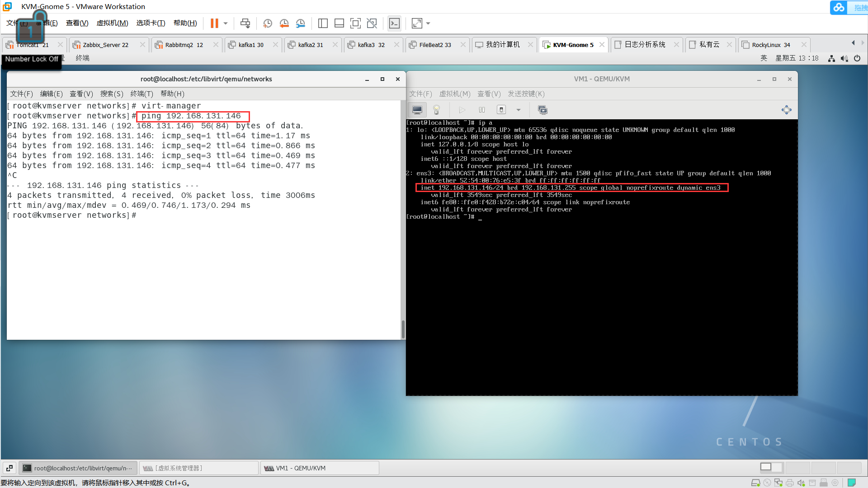Open the snapshot manager wrench-clock icon
The width and height of the screenshot is (868, 488).
(300, 23)
